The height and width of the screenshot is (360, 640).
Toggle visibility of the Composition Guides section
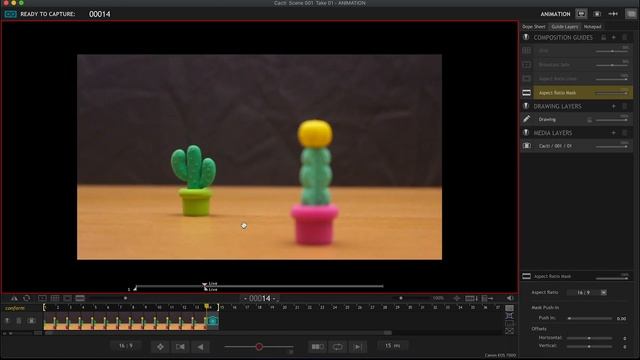pos(526,37)
